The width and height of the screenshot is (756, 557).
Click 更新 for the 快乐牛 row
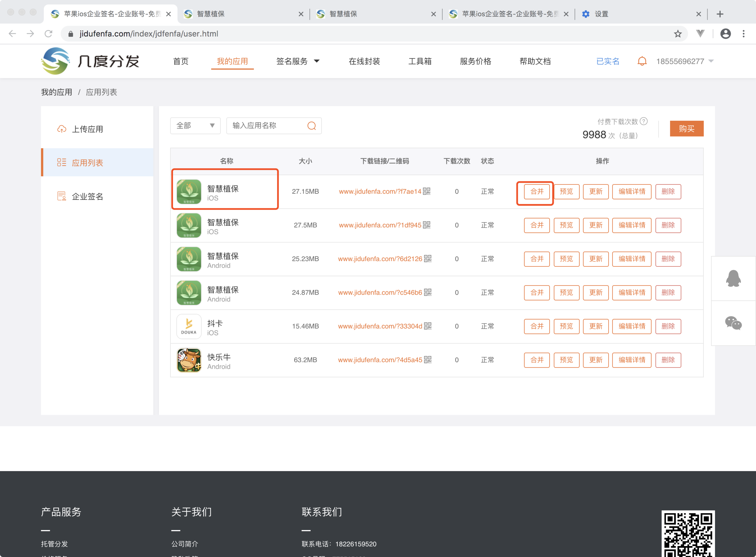(596, 360)
